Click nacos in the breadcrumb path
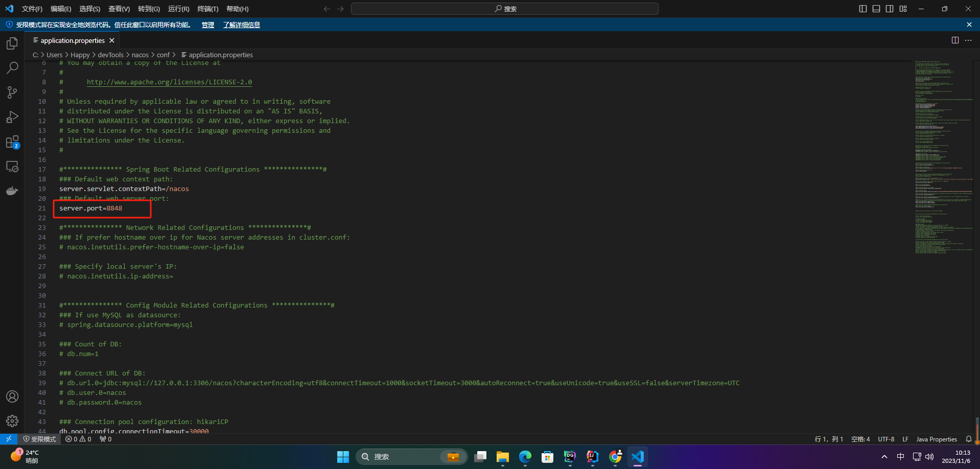 pos(140,55)
